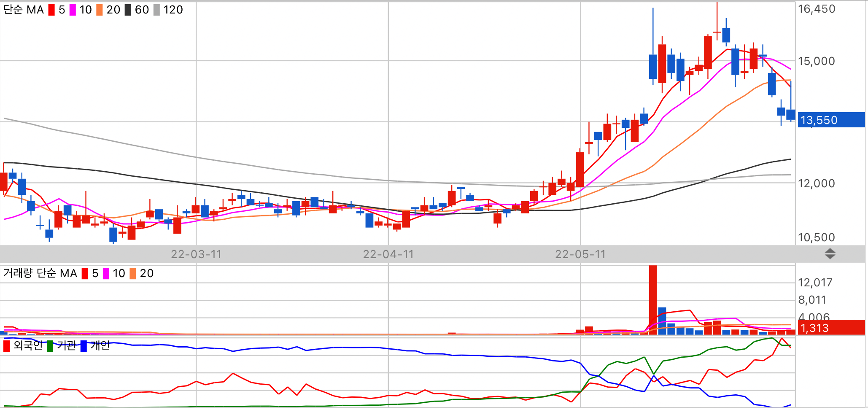Viewport: 868px width, 415px height.
Task: Click the '외국인' legend label
Action: coord(28,345)
